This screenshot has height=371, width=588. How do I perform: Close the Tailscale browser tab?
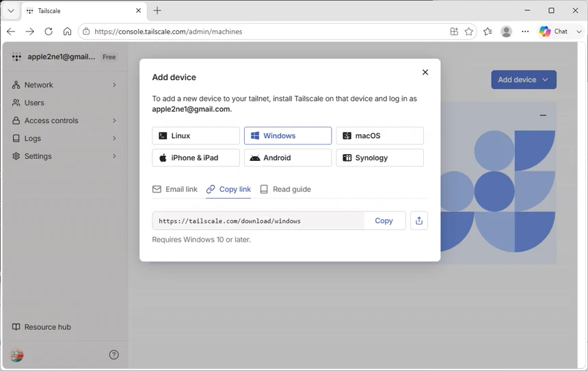click(x=138, y=10)
